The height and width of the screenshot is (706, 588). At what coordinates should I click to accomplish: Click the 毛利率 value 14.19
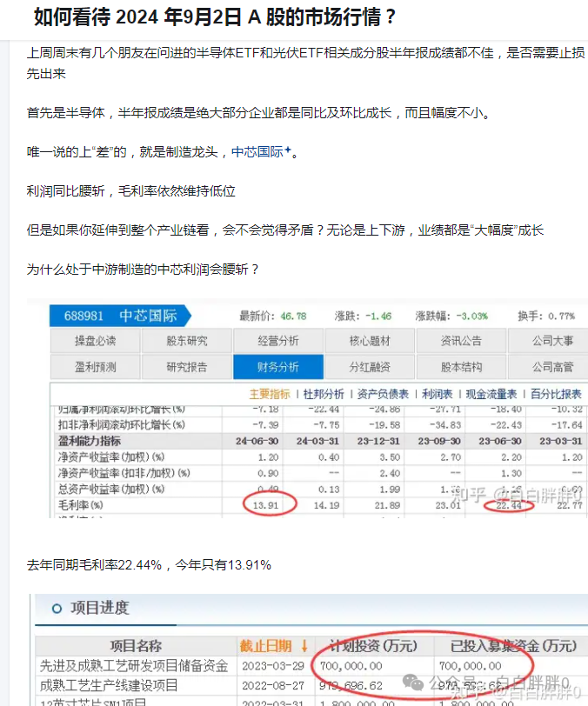click(327, 505)
